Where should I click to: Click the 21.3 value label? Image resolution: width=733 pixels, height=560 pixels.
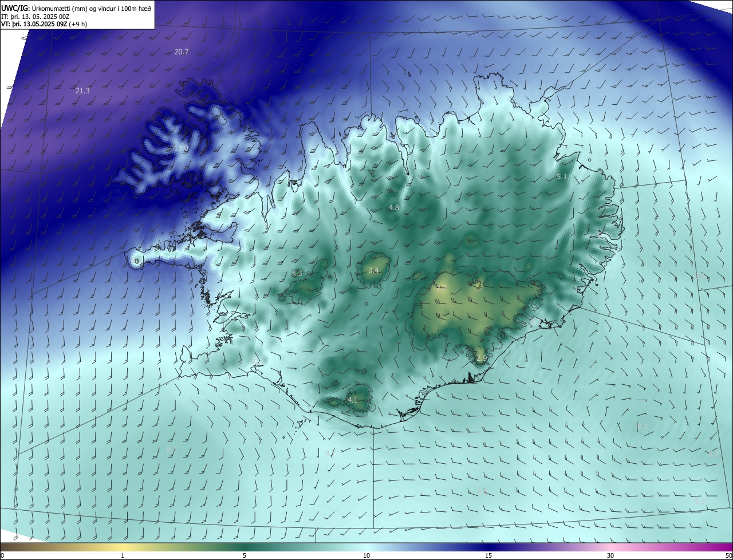click(82, 90)
